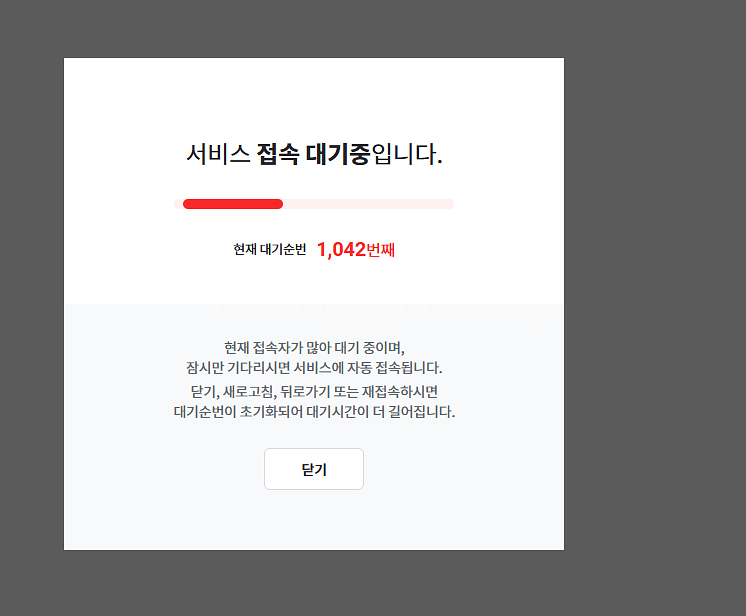The height and width of the screenshot is (616, 746).
Task: Click the unfilled pink portion of progress bar
Action: pyautogui.click(x=368, y=204)
